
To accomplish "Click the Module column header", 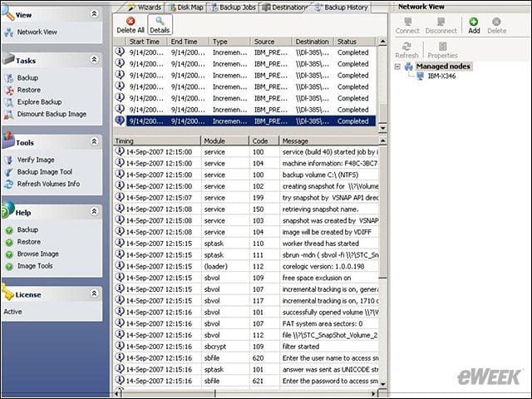I will (225, 140).
